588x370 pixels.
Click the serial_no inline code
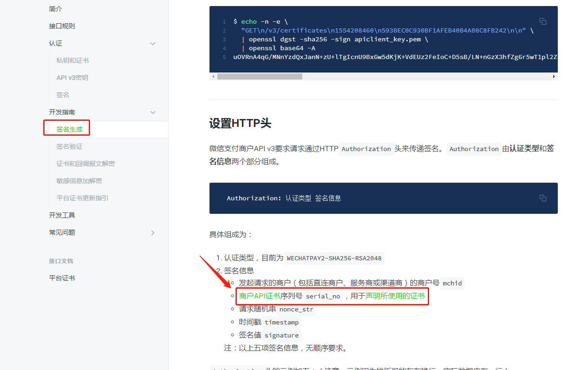323,296
